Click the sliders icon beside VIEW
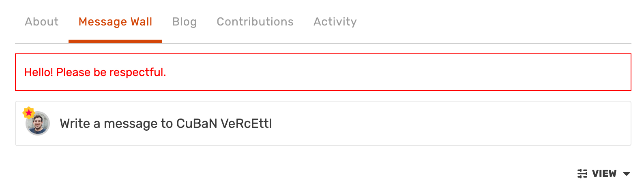This screenshot has height=195, width=644. 582,174
